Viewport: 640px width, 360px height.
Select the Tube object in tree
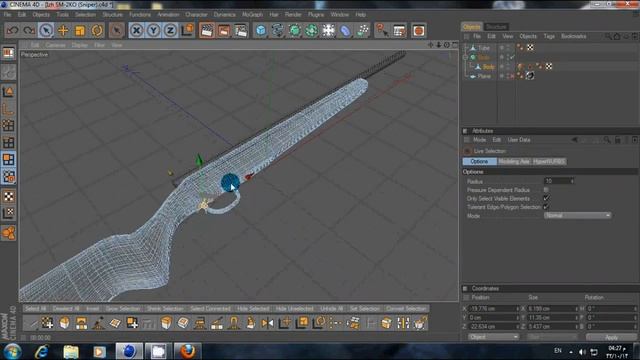point(484,48)
